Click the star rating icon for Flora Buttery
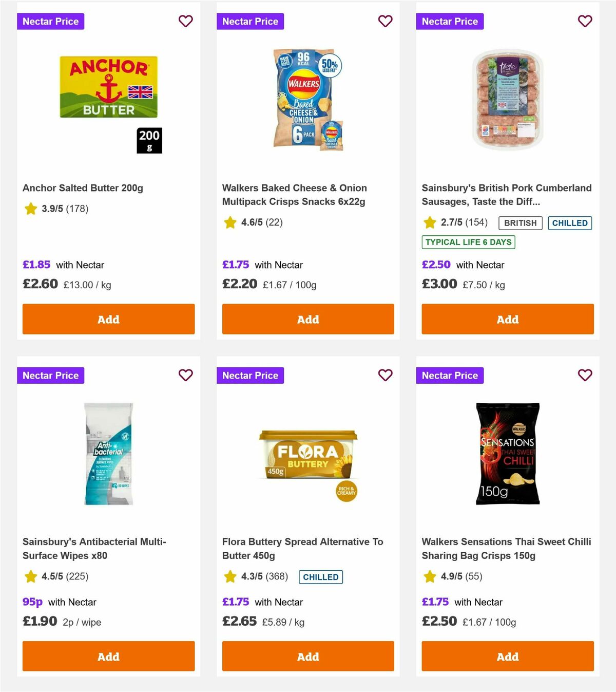The height and width of the screenshot is (692, 616). click(x=229, y=576)
